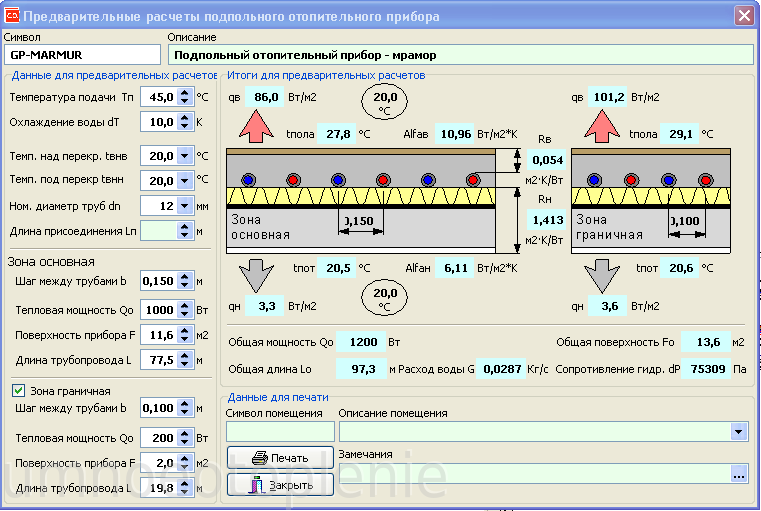Click Длина трубопровода L 19,8 stepper
The height and width of the screenshot is (511, 761).
coord(184,488)
